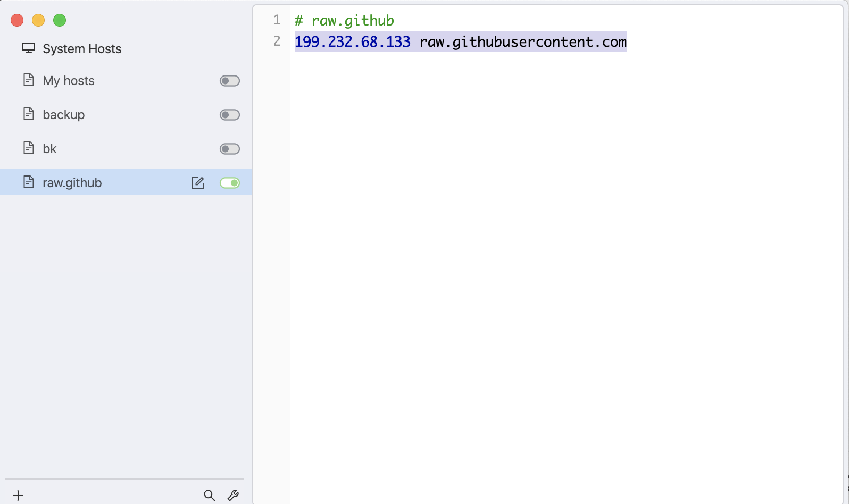
Task: Click the file icon next to bk
Action: click(x=29, y=148)
